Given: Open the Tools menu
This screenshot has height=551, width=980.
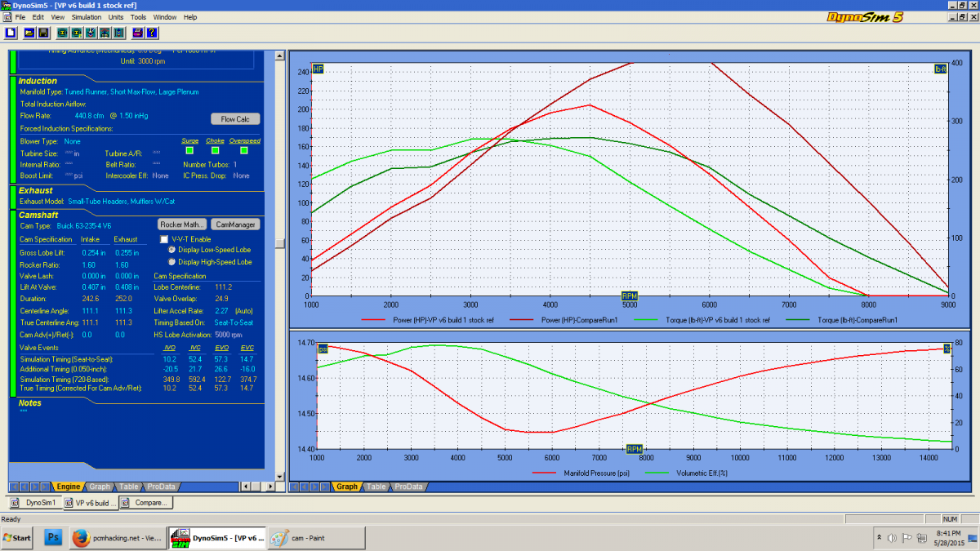Looking at the screenshot, I should [138, 16].
